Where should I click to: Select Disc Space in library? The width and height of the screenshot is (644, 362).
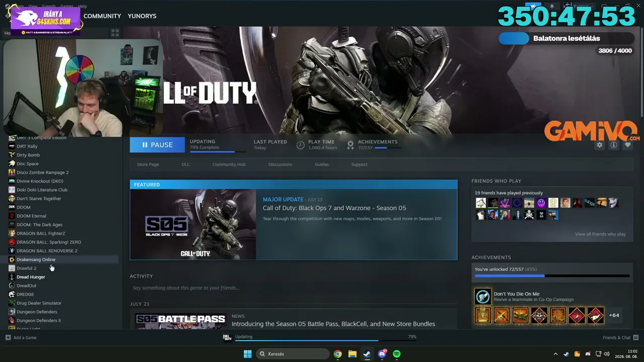(28, 163)
